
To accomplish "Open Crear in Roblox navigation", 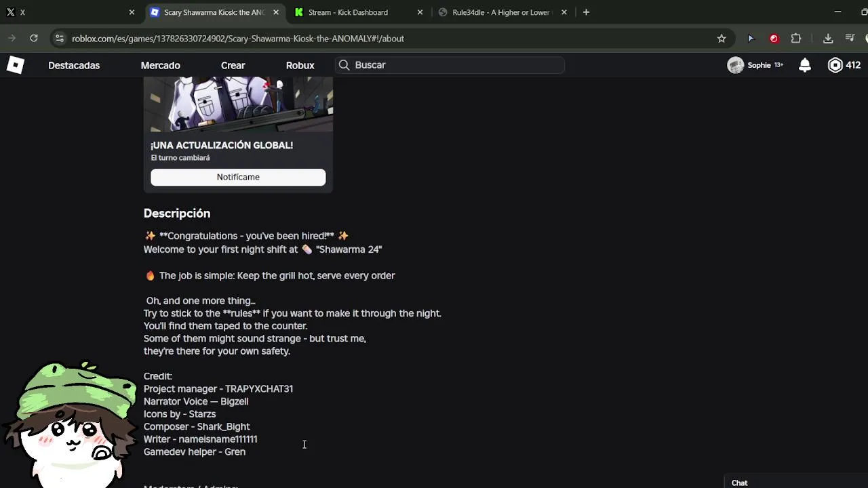I will [233, 65].
